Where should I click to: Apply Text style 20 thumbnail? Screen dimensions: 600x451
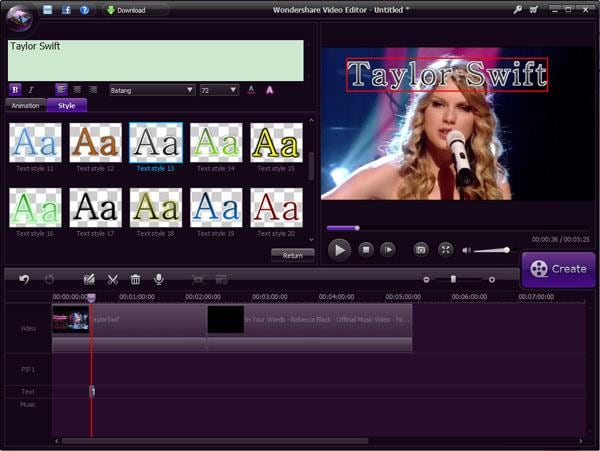276,208
